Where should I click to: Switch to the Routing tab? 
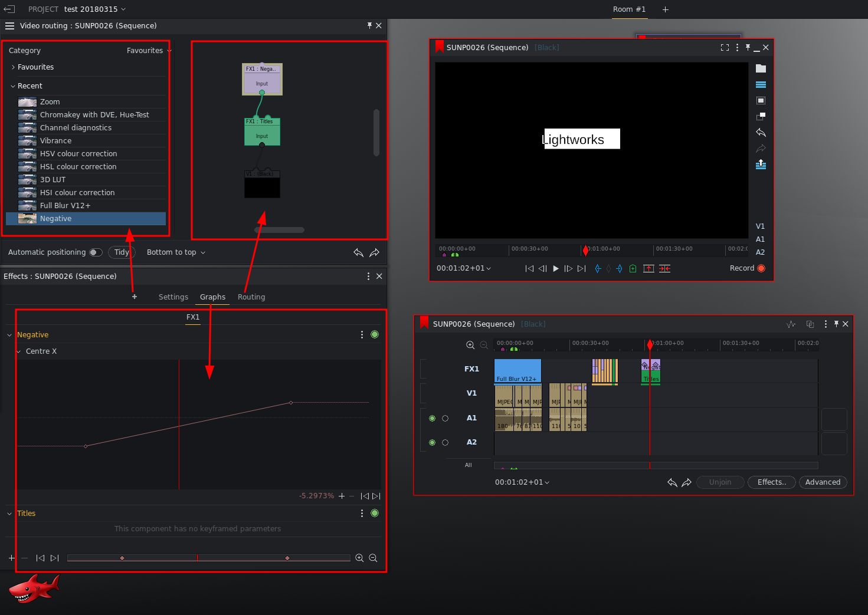(251, 297)
